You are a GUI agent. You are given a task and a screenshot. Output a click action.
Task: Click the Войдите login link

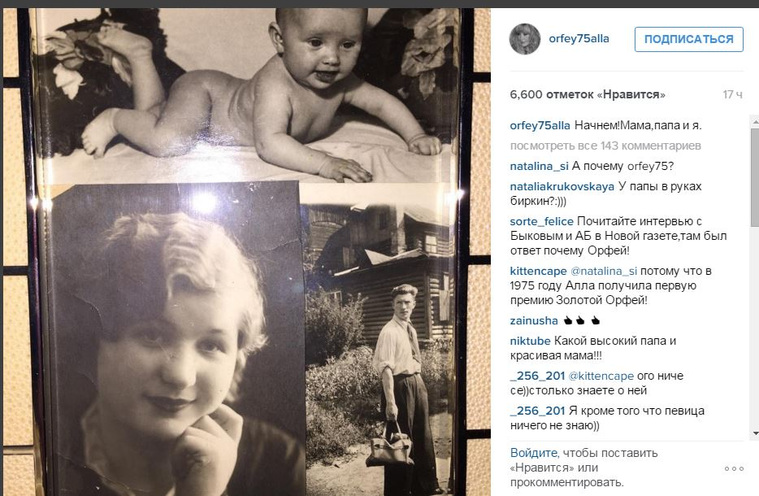click(533, 453)
